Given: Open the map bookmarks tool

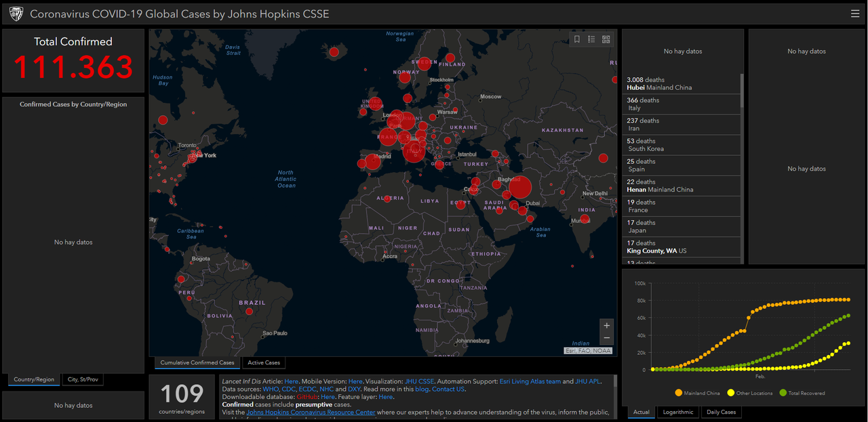Looking at the screenshot, I should coord(577,39).
